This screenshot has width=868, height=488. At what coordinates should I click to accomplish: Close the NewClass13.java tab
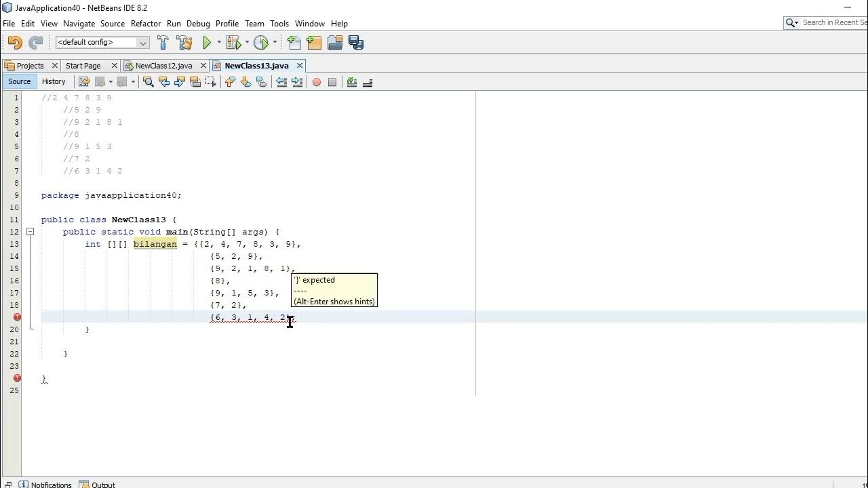(x=300, y=66)
